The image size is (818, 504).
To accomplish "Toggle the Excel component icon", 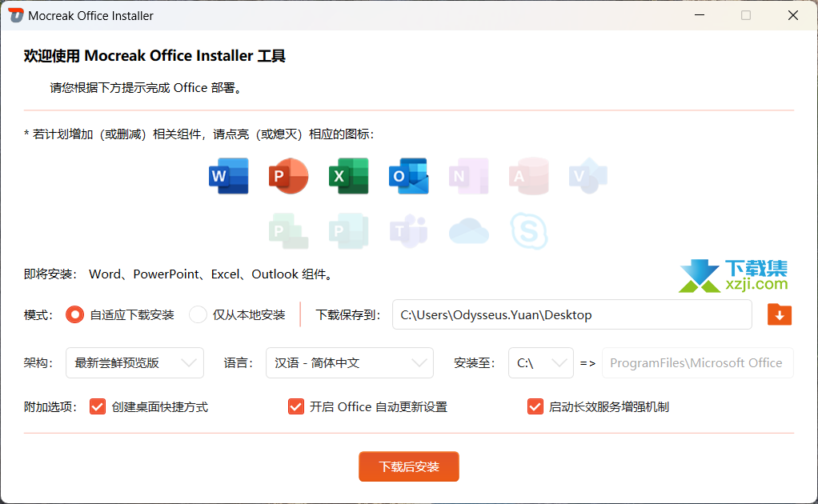I will click(x=348, y=176).
